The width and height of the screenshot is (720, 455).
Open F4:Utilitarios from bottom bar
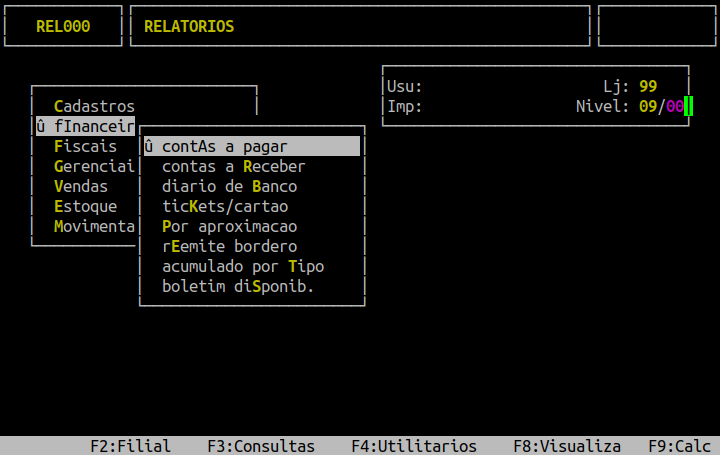(413, 446)
